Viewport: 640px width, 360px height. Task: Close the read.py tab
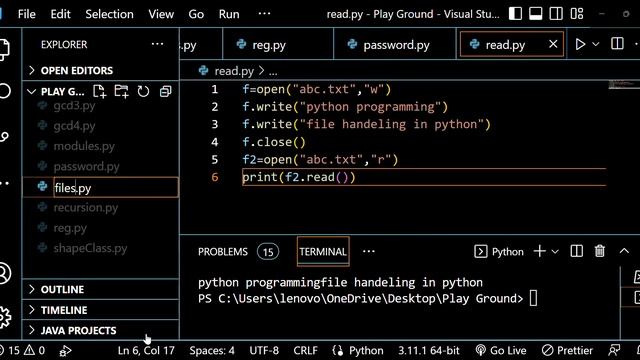pos(553,44)
